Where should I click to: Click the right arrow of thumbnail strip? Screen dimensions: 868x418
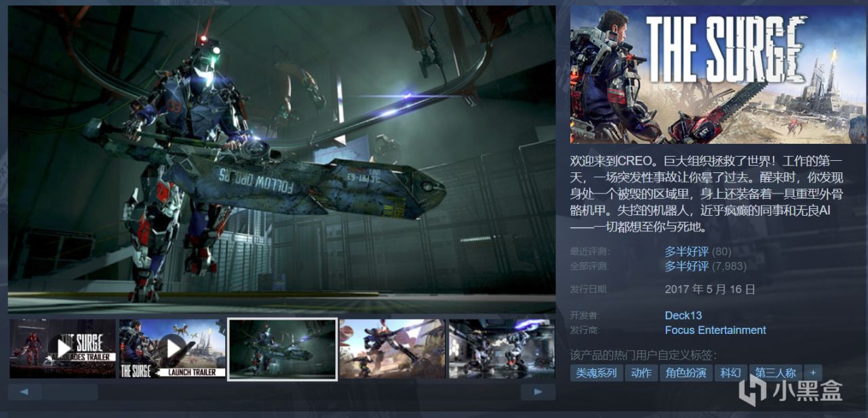(538, 392)
